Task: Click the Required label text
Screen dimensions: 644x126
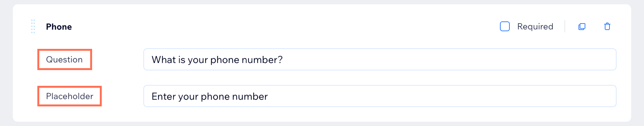Action: (x=535, y=26)
